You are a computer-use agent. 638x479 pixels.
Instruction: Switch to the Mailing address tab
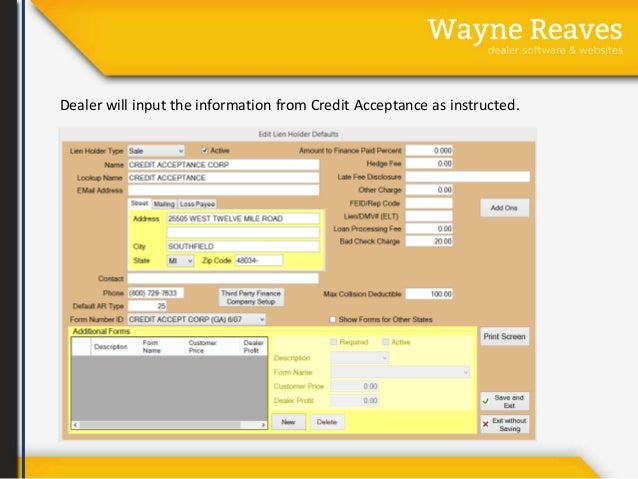pyautogui.click(x=164, y=204)
